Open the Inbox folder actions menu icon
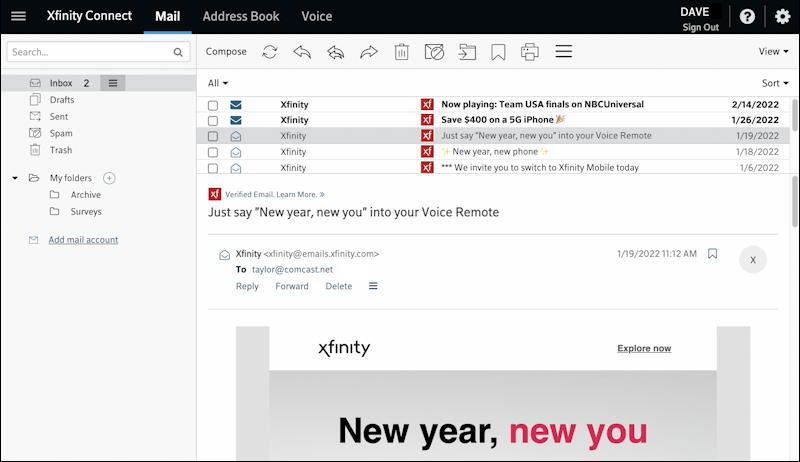This screenshot has width=800, height=462. [x=113, y=83]
